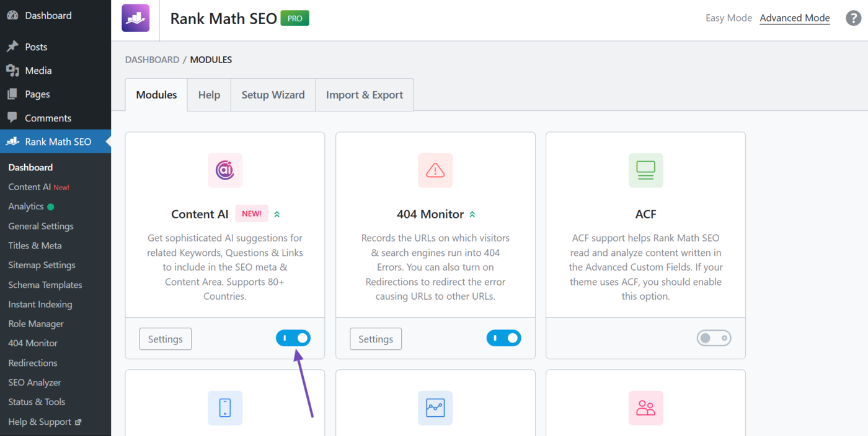Click the Content AI module icon
This screenshot has height=436, width=868.
click(224, 170)
